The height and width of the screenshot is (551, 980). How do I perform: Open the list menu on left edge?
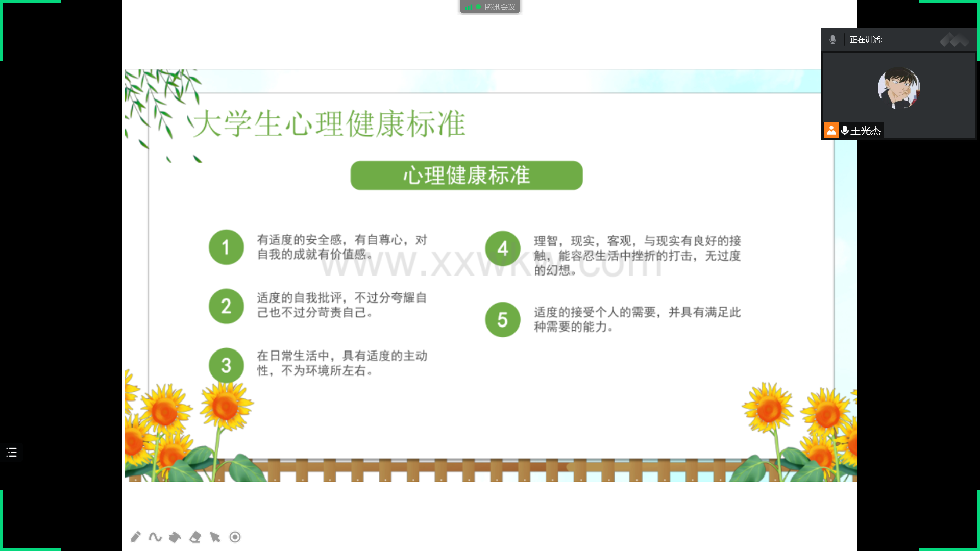[x=11, y=452]
